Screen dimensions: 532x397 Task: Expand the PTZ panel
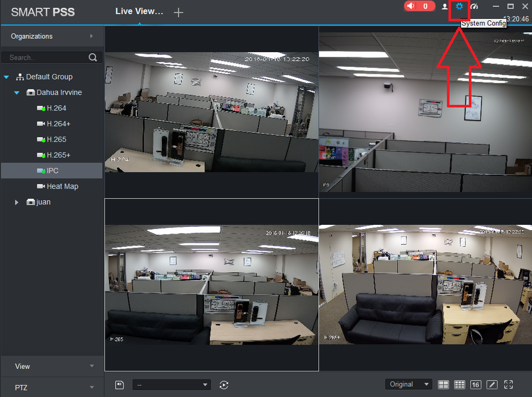(x=52, y=387)
